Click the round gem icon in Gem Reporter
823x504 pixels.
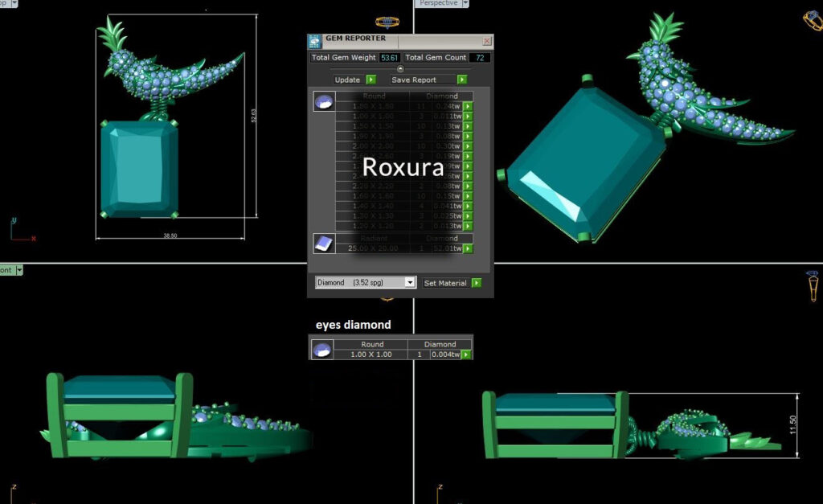tap(324, 102)
